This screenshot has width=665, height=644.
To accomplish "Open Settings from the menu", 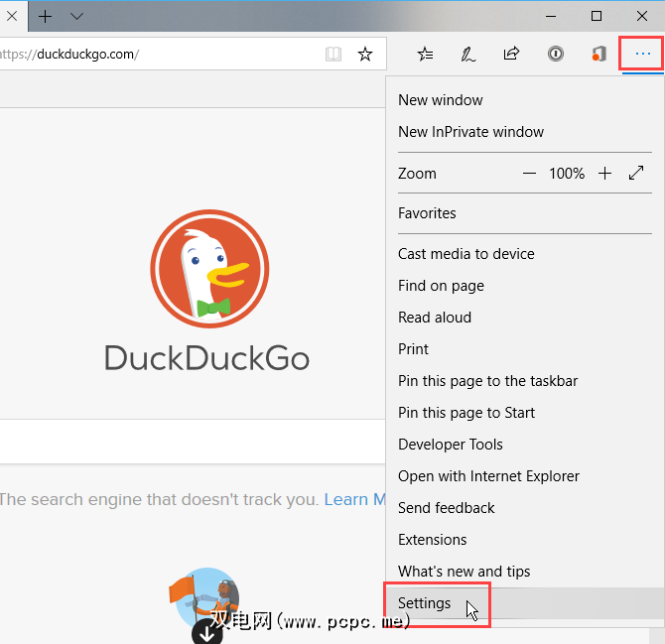I will [x=524, y=603].
